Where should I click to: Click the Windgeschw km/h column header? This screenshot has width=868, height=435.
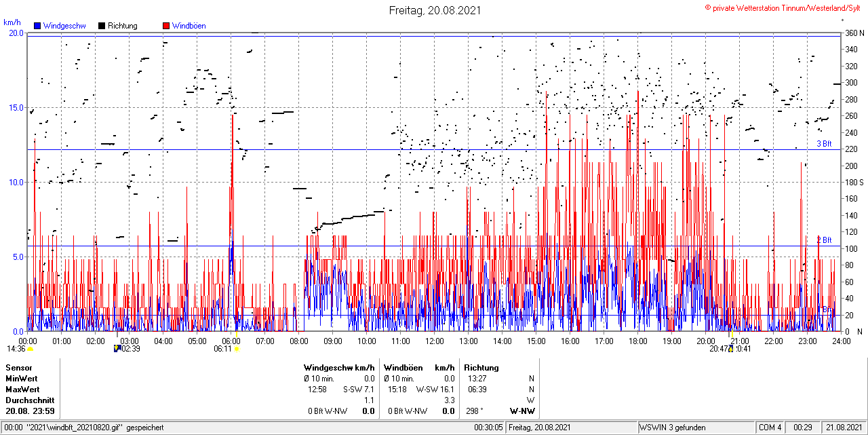point(339,367)
